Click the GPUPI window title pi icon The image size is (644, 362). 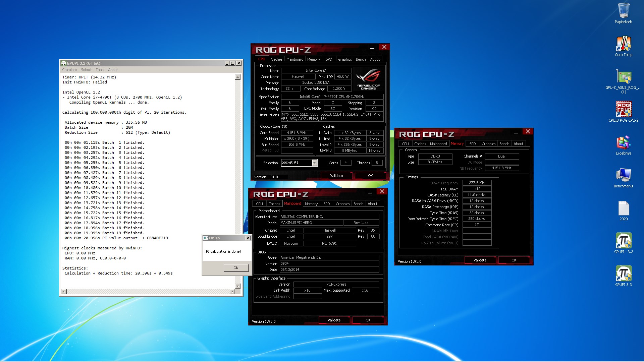click(x=63, y=63)
